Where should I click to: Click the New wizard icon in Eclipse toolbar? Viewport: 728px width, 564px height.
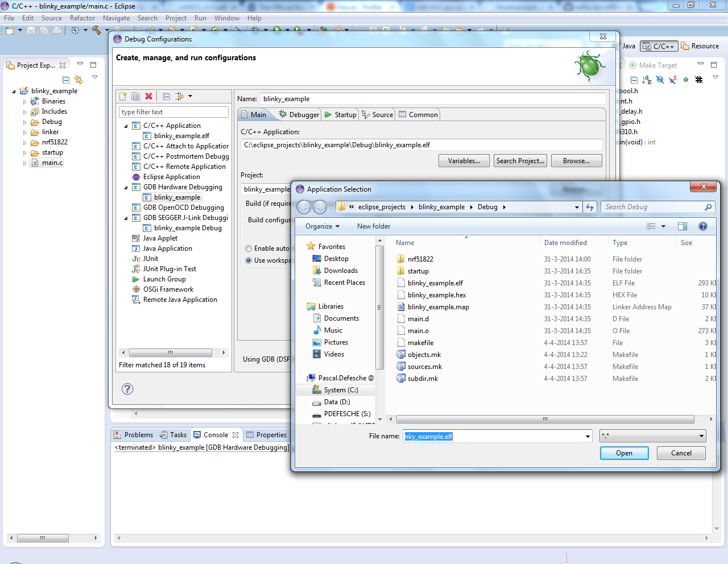click(10, 30)
